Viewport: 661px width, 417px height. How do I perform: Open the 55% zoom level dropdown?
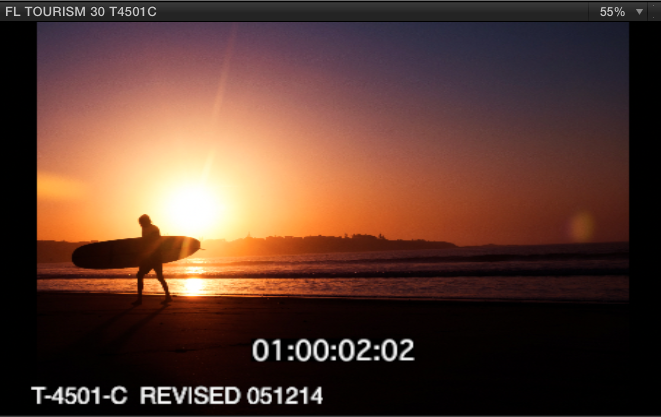[x=612, y=12]
